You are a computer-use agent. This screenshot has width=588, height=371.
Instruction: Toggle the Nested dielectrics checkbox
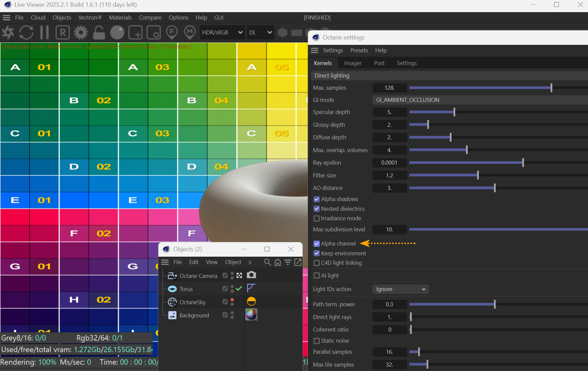[317, 209]
